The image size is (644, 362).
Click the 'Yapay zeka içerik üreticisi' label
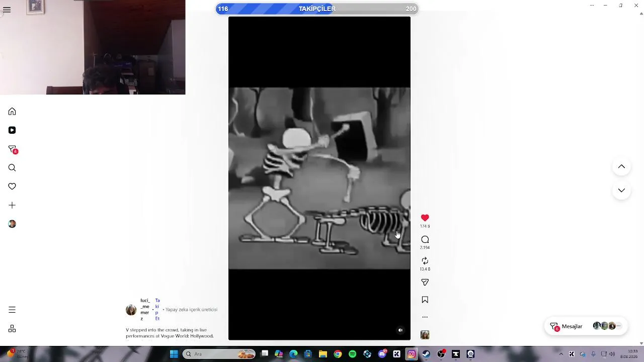coord(191,310)
